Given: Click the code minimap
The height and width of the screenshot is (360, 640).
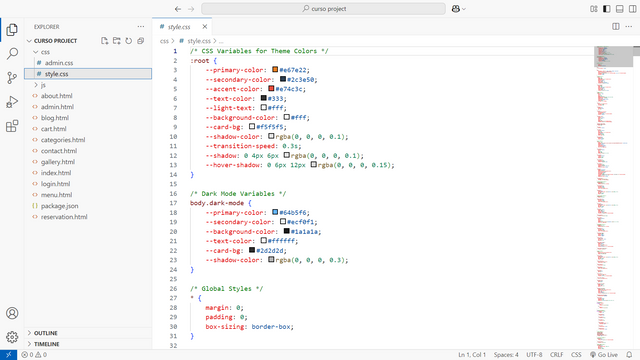Looking at the screenshot, I should [613, 198].
